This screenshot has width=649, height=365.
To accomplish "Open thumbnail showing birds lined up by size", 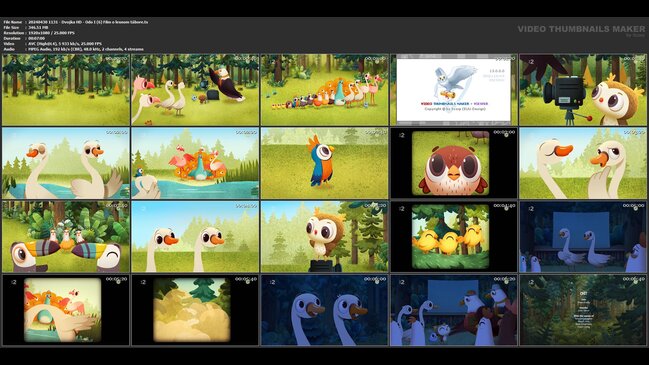I will 324,90.
